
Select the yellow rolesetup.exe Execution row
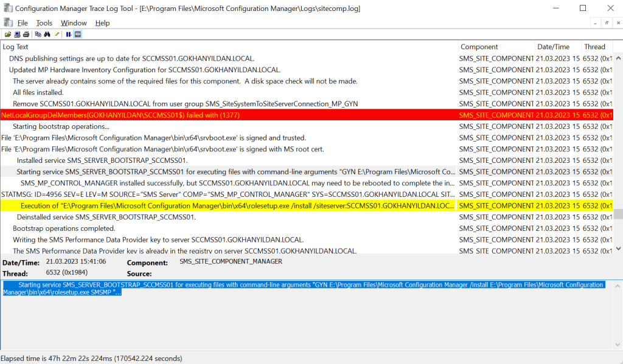point(307,205)
